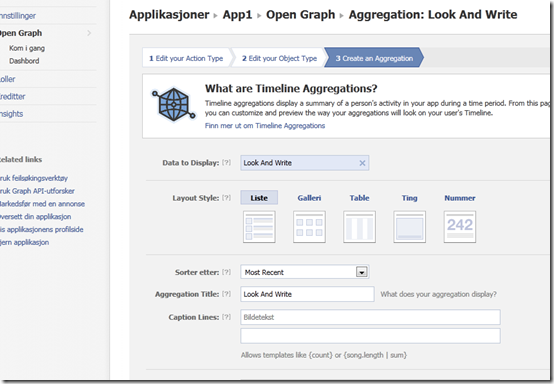Open Innstillinger in the sidebar
554x384 pixels.
[x=18, y=16]
